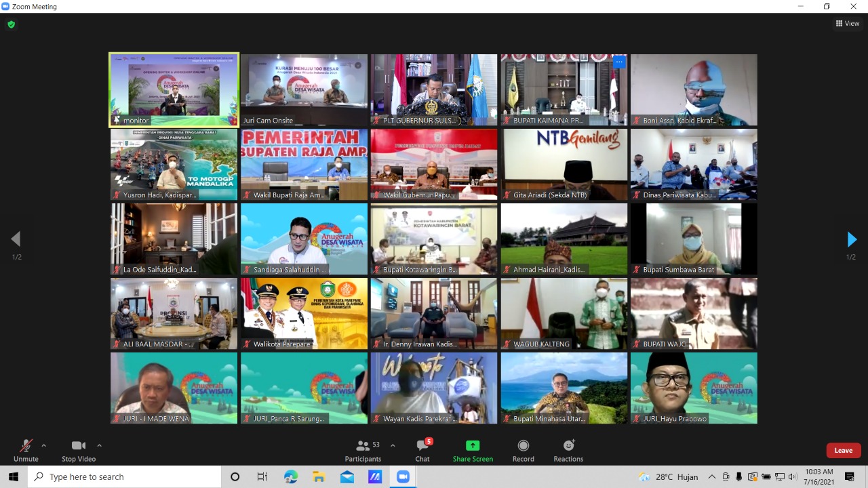This screenshot has width=868, height=488.
Task: Open Cortana circle icon in taskbar
Action: click(235, 477)
